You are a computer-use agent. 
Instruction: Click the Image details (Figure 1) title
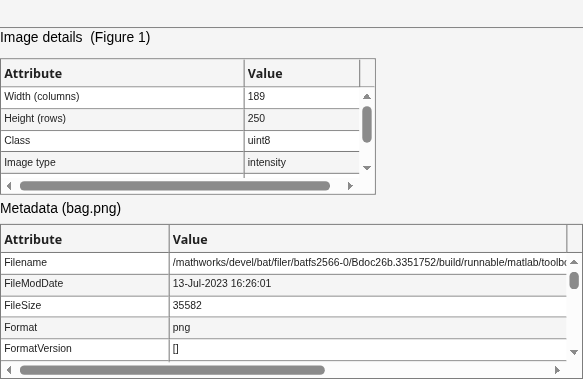[75, 38]
